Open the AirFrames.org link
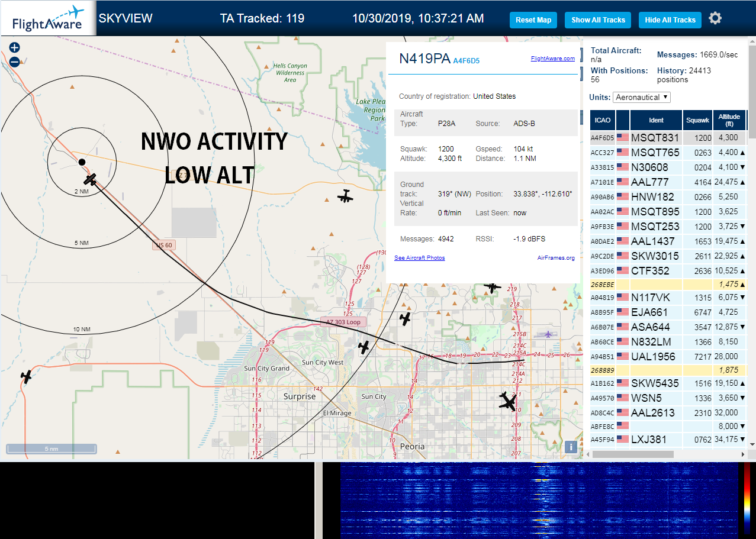Viewport: 756px width, 539px height. coord(556,258)
